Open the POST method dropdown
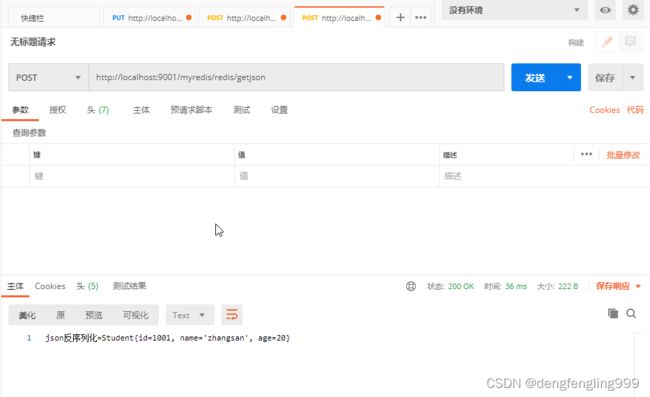The height and width of the screenshot is (397, 650). click(48, 77)
